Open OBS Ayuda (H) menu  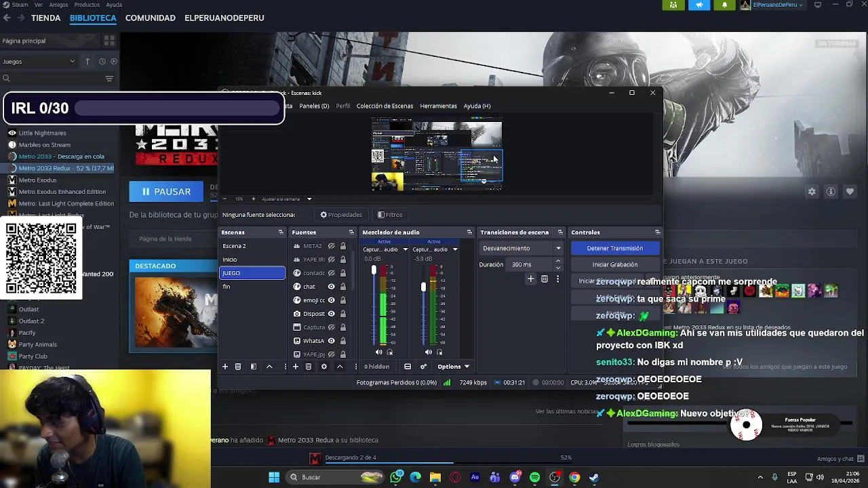point(477,106)
